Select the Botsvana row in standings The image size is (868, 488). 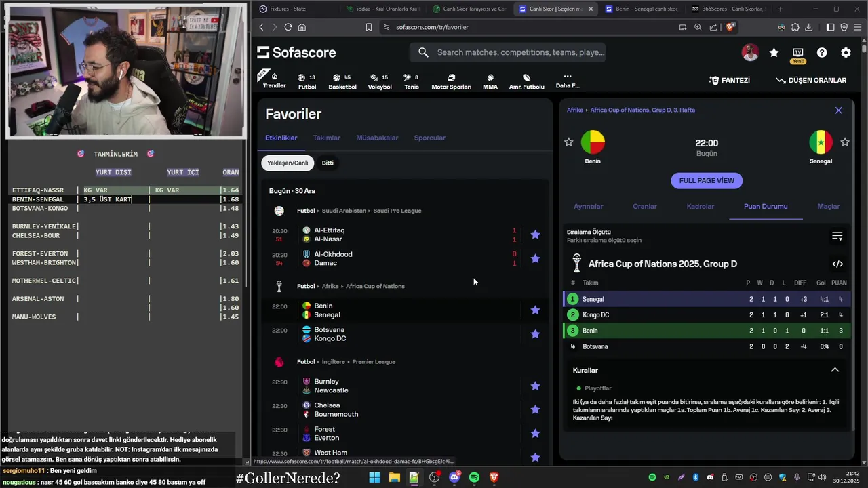point(706,346)
